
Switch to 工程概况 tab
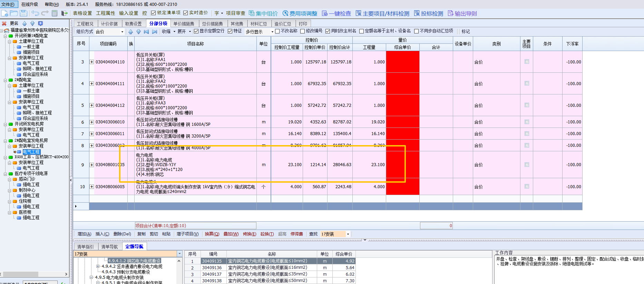coord(85,24)
